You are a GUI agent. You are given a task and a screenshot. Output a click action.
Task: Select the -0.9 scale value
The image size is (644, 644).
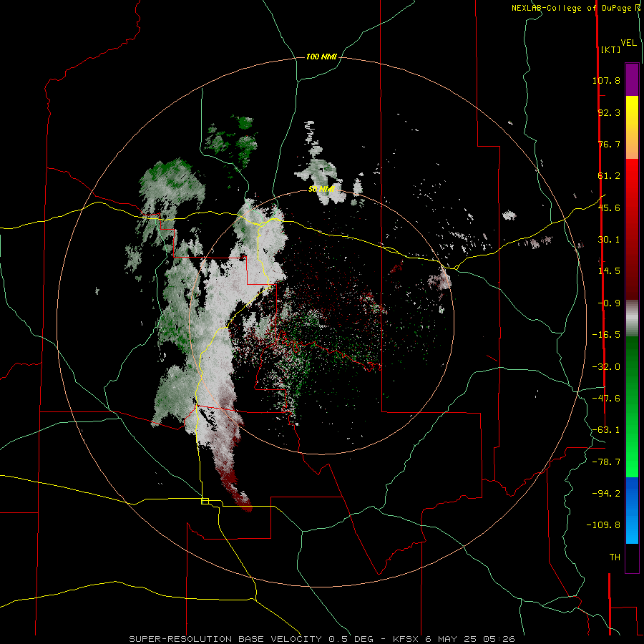tap(609, 303)
